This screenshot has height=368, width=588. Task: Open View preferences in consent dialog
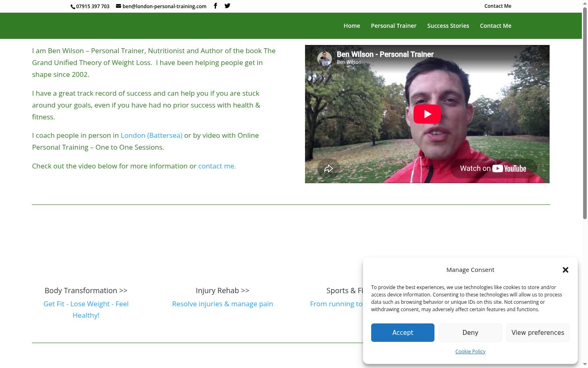pos(538,332)
